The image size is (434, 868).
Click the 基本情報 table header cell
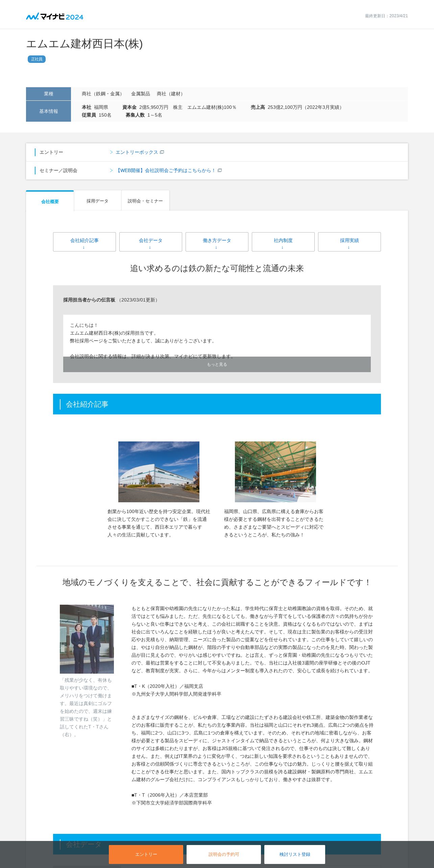(48, 111)
